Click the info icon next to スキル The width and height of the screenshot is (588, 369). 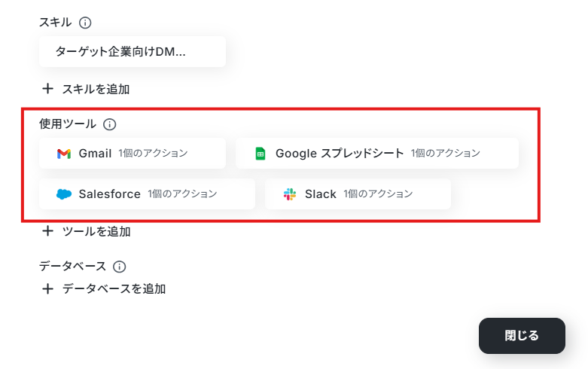85,23
